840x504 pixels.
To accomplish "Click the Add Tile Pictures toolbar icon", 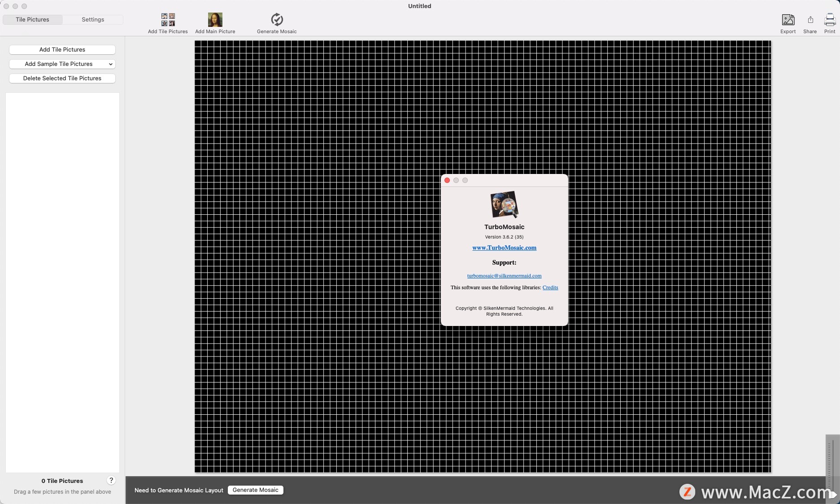I will pos(168,20).
